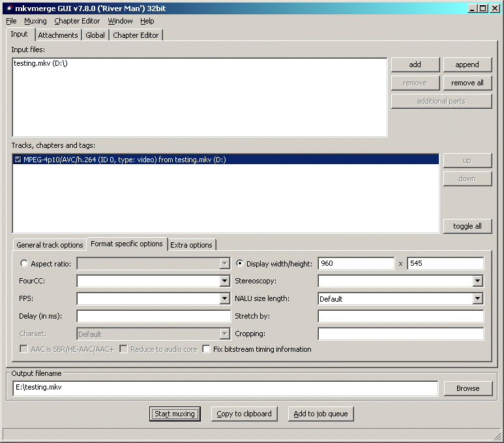The image size is (504, 443).
Task: Click Add to job queue button
Action: tap(321, 414)
